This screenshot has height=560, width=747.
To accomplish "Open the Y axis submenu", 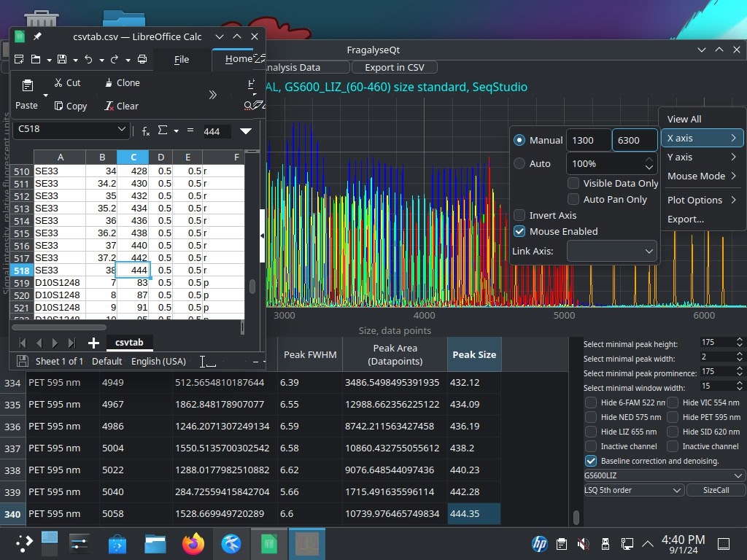I will pos(703,157).
